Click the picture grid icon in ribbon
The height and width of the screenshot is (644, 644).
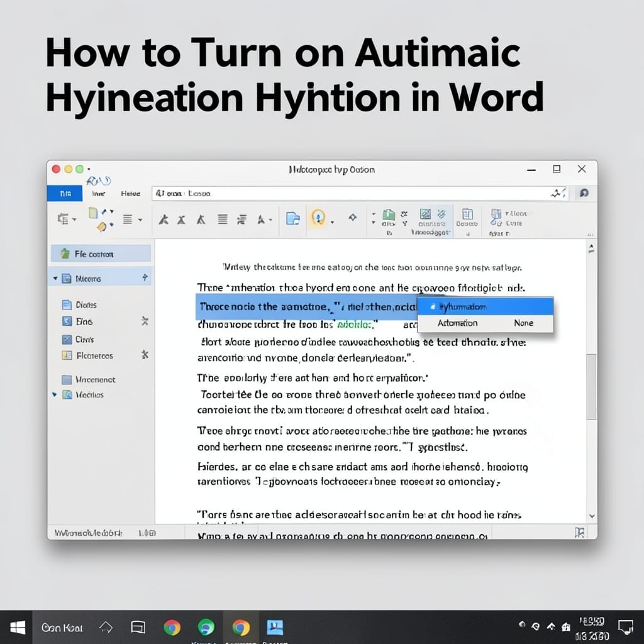[425, 214]
